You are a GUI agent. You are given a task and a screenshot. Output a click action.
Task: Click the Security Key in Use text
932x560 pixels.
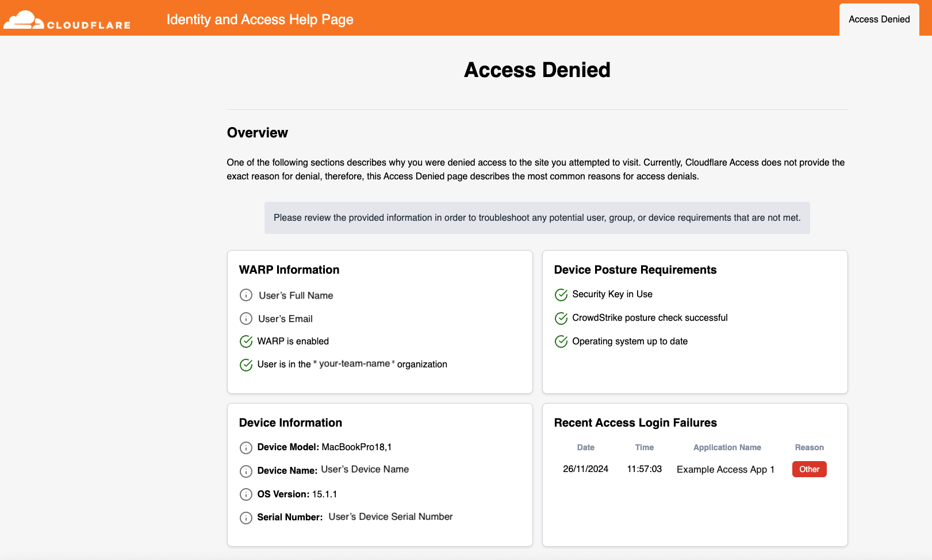pyautogui.click(x=612, y=294)
